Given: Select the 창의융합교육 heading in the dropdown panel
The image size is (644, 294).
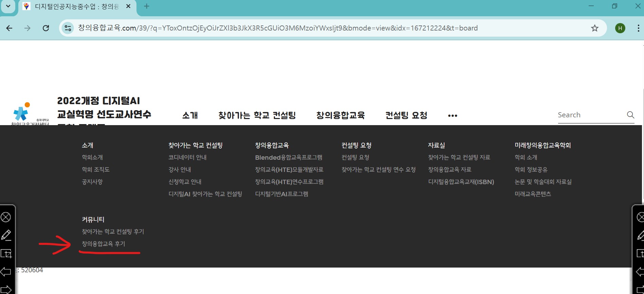Looking at the screenshot, I should [272, 145].
